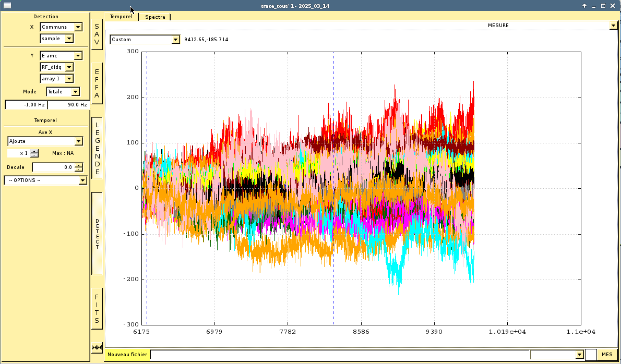Click the FITS vertical button
Viewport: 621px width, 364px height.
click(97, 309)
